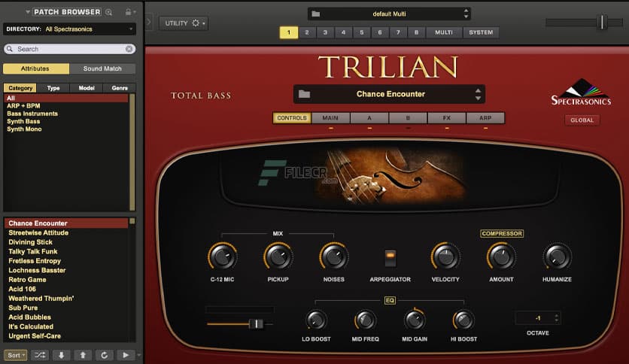Toggle the EQ on/off label
The height and width of the screenshot is (364, 629).
click(390, 300)
